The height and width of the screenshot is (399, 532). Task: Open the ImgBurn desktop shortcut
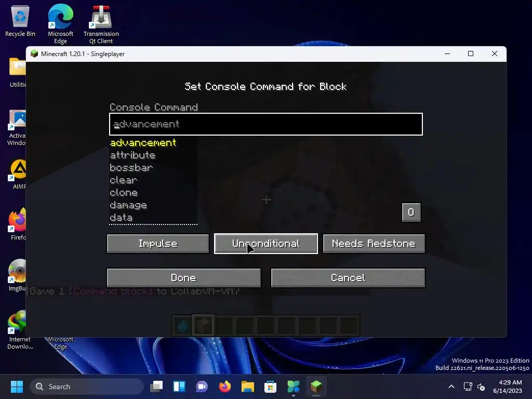pyautogui.click(x=17, y=275)
